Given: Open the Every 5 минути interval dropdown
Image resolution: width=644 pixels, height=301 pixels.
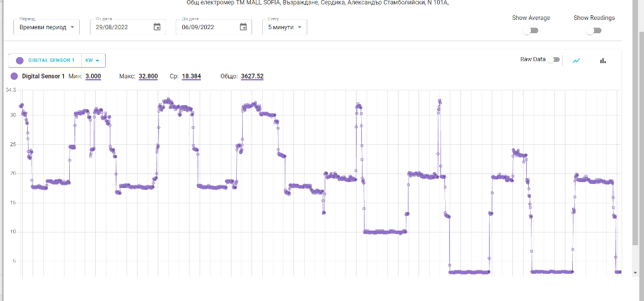Looking at the screenshot, I should pos(285,27).
